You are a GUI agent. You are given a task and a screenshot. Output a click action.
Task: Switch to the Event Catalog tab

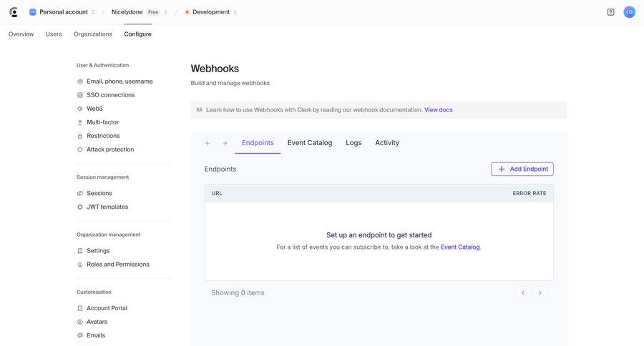click(310, 143)
